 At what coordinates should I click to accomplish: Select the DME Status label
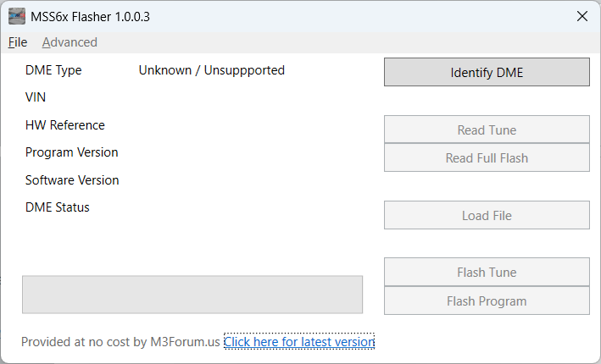click(58, 207)
